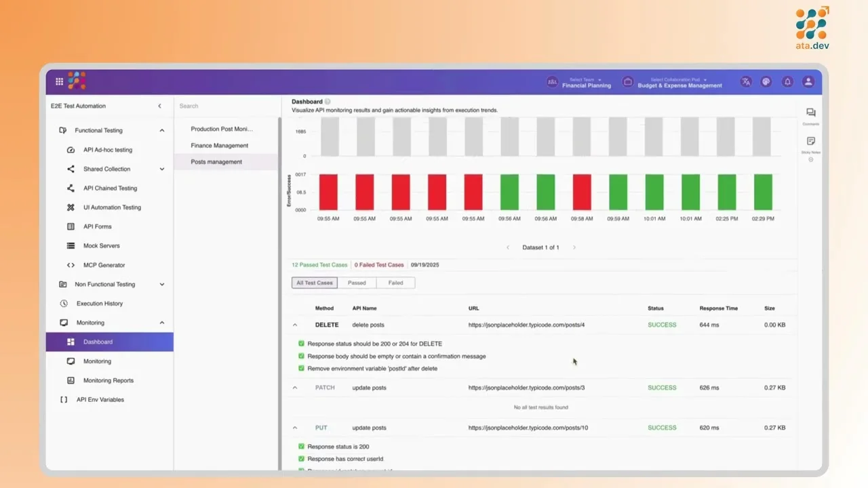Switch to the Passed test cases tab
Image resolution: width=868 pixels, height=488 pixels.
(357, 283)
